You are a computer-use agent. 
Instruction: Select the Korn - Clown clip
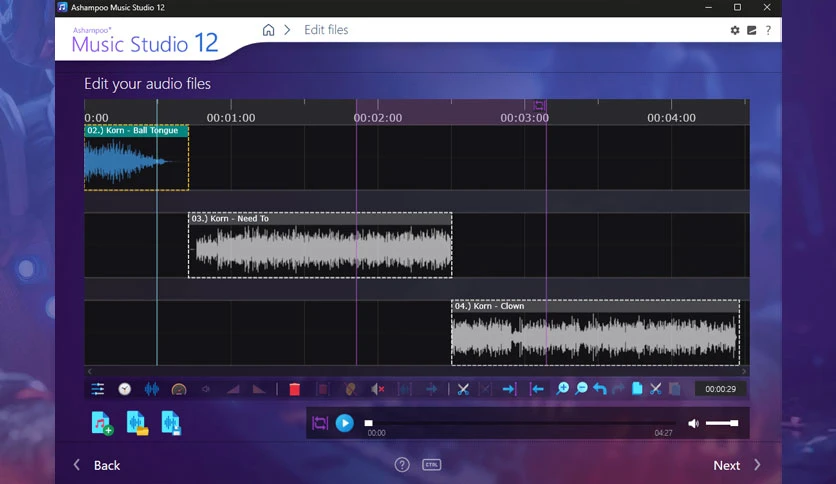coord(596,333)
